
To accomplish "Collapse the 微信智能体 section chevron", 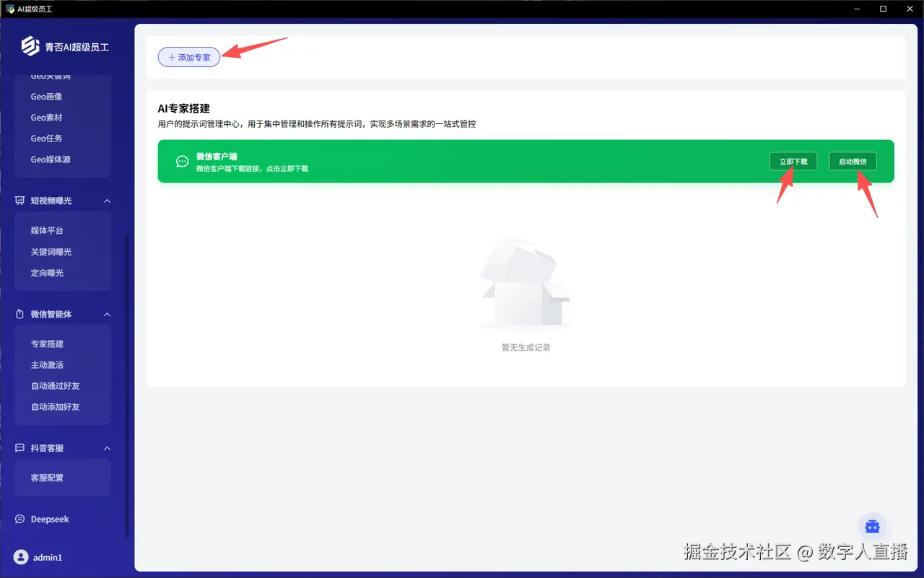I will pyautogui.click(x=107, y=315).
